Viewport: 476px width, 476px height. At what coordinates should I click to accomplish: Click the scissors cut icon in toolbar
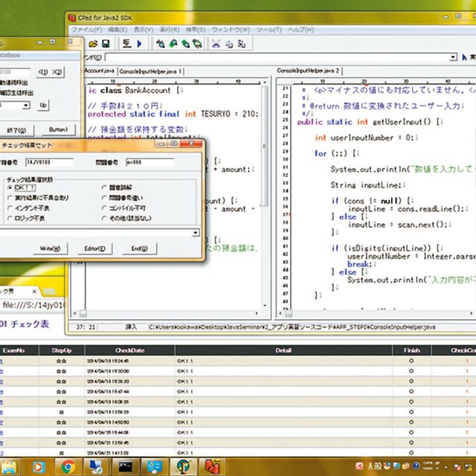(x=215, y=43)
